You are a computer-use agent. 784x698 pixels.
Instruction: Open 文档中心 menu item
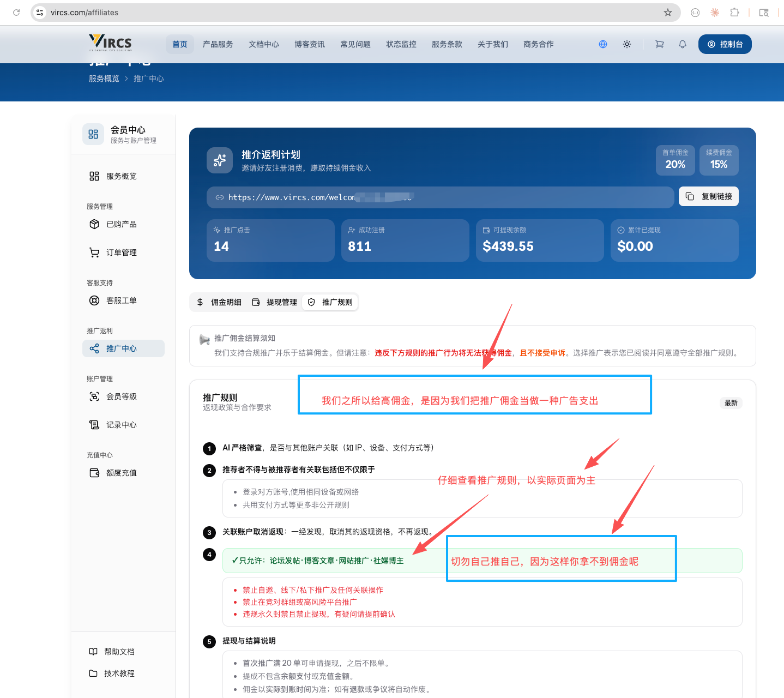pyautogui.click(x=264, y=44)
